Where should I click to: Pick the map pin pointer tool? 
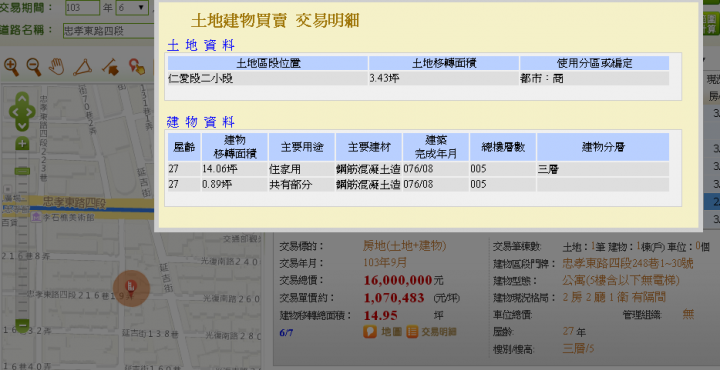point(136,67)
